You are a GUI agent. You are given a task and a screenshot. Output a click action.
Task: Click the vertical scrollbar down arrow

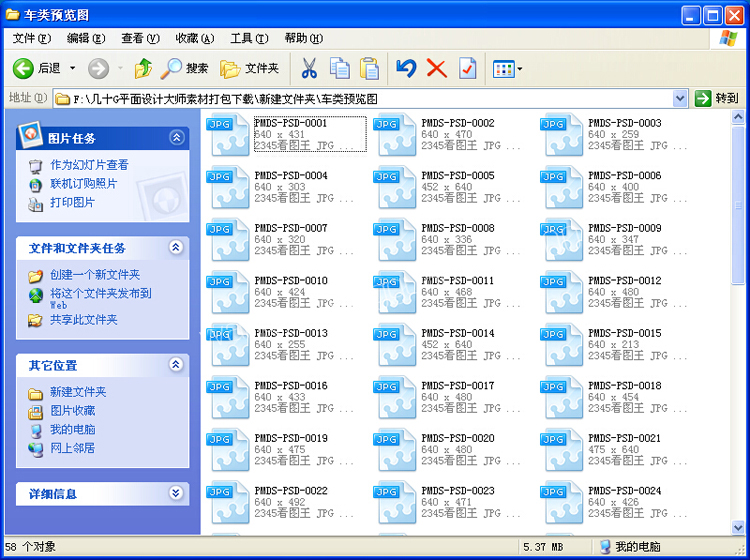738,527
